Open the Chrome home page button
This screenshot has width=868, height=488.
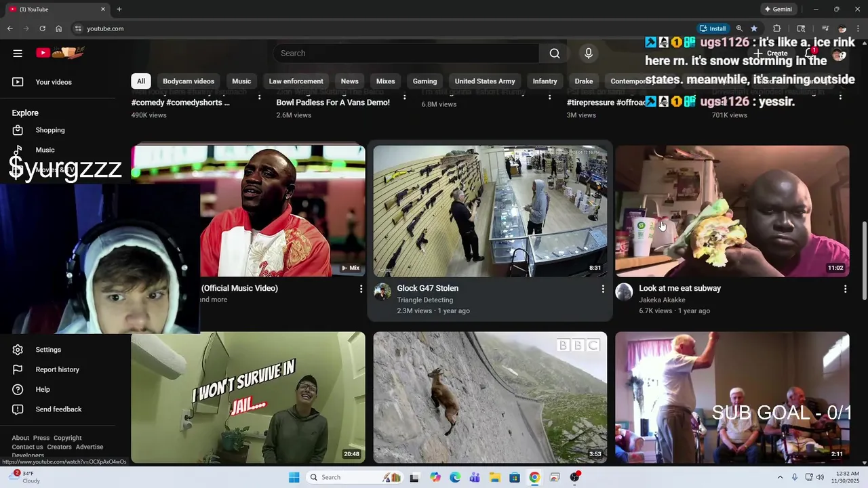(x=58, y=28)
